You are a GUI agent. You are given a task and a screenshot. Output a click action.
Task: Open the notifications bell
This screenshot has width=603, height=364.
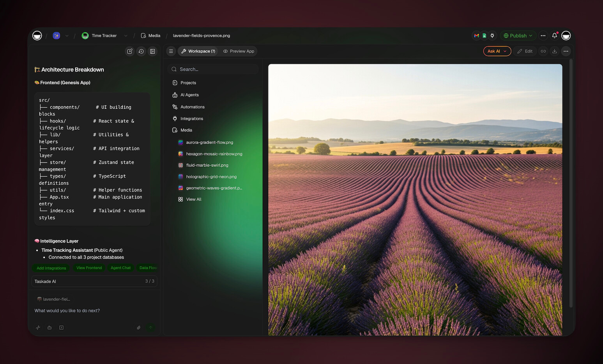[x=554, y=35]
